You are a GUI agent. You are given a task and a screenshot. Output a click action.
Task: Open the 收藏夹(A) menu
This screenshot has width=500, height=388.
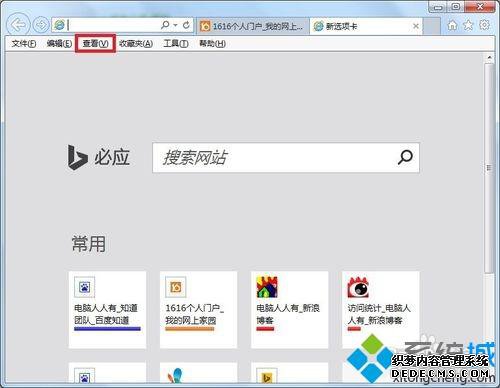pyautogui.click(x=136, y=44)
